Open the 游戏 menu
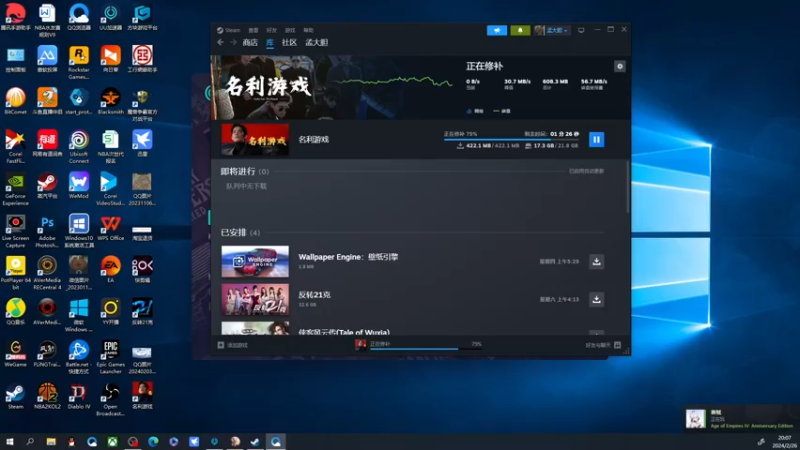Screen dimensions: 800x450 tap(290, 30)
